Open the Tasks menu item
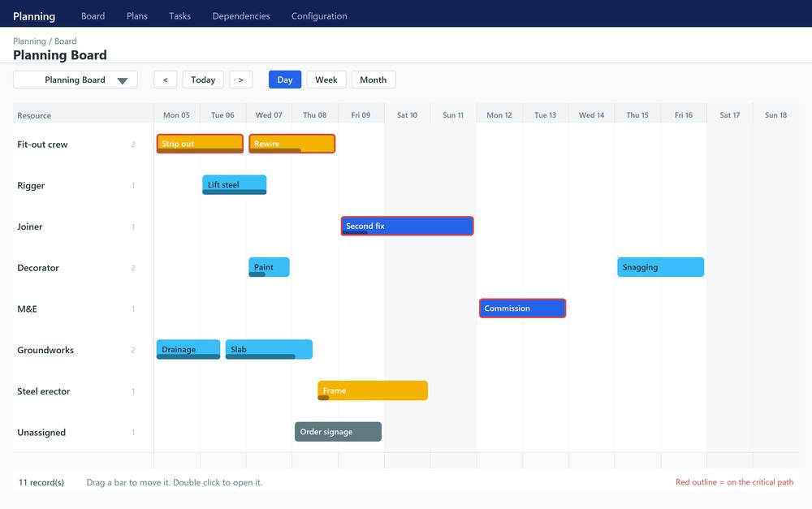The height and width of the screenshot is (509, 812). (x=179, y=16)
